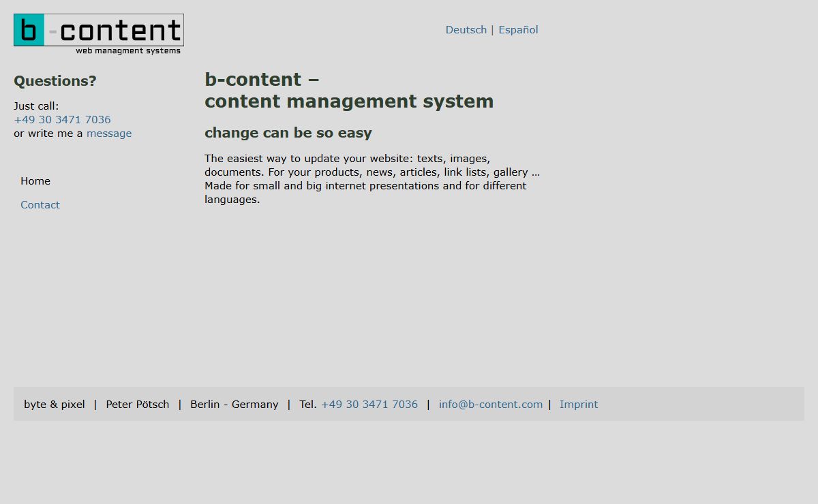Screen dimensions: 818x504
Task: Open the 'message' link under Questions
Action: [x=109, y=133]
